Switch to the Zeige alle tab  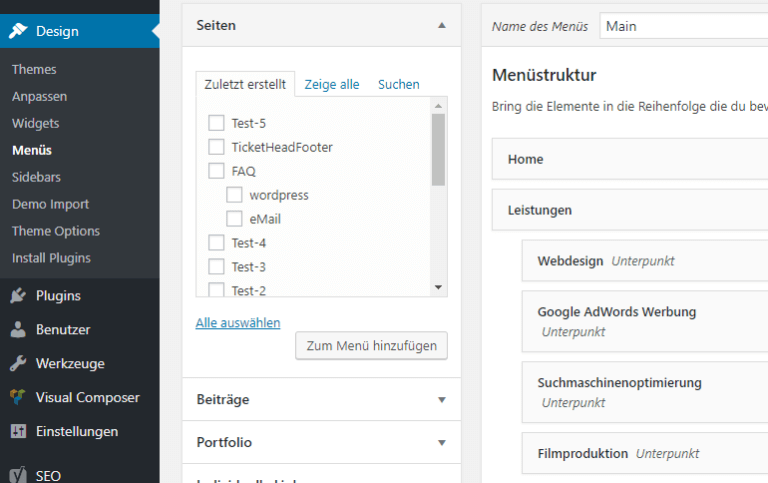click(332, 85)
